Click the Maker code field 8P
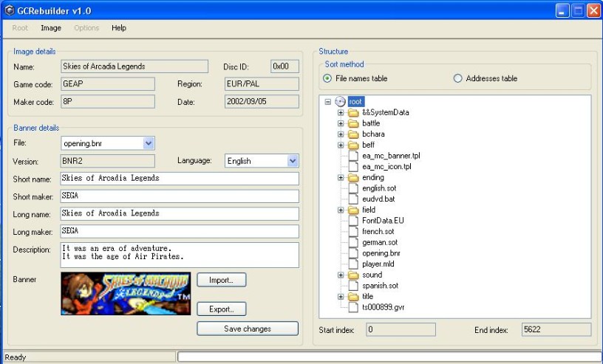The image size is (603, 364). coord(108,101)
